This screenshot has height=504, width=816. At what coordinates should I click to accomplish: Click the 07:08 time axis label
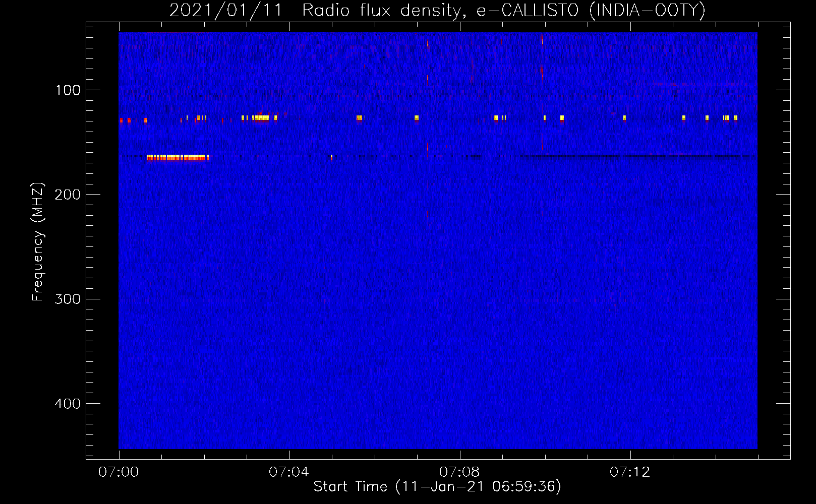click(x=459, y=472)
